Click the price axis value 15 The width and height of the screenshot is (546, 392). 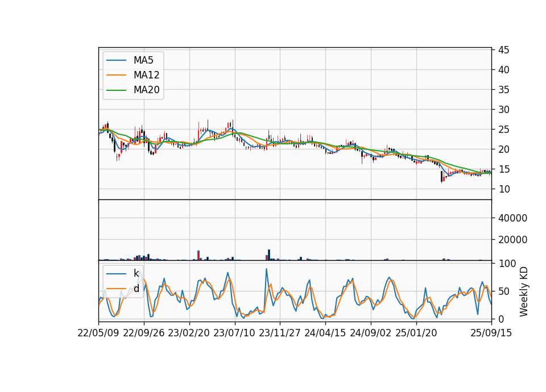click(503, 169)
